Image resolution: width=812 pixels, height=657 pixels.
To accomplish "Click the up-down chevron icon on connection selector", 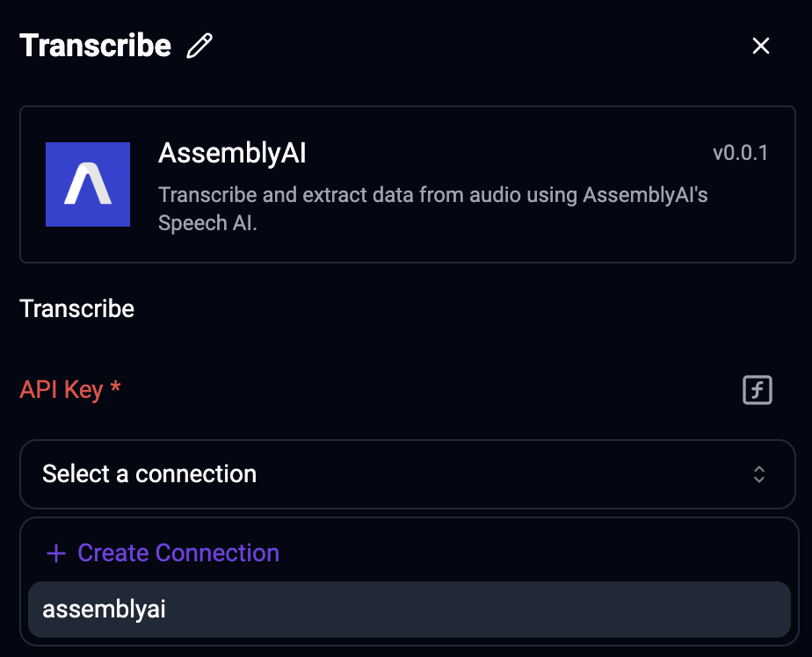I will tap(760, 473).
